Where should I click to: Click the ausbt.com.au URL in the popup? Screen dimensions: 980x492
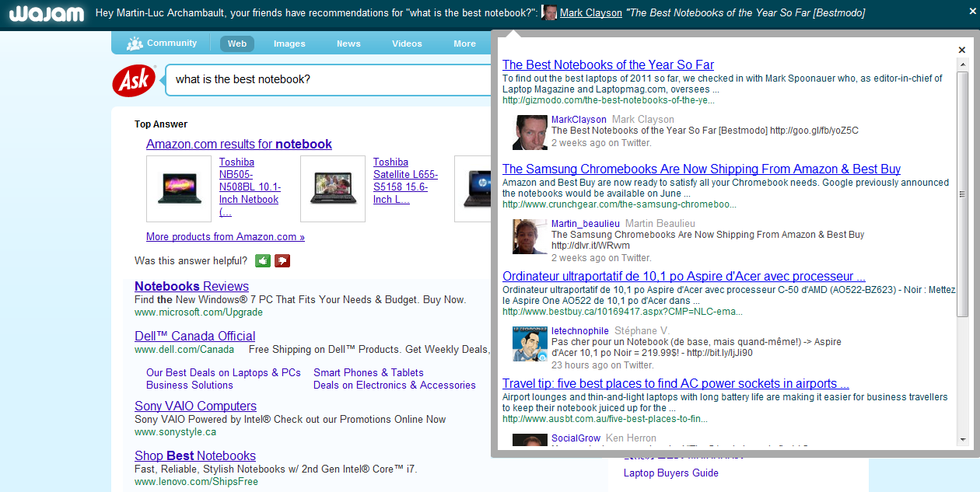605,419
